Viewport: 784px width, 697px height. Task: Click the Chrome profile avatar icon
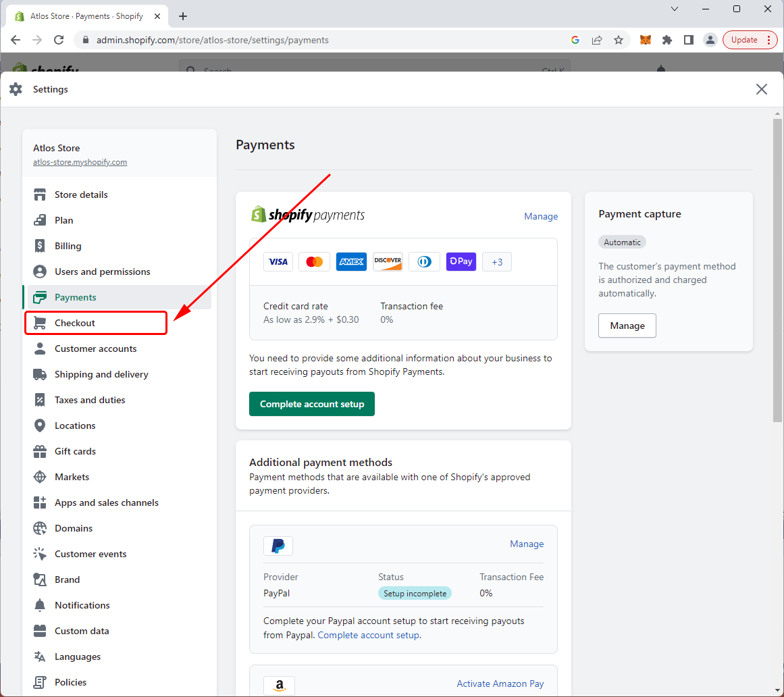[x=710, y=40]
